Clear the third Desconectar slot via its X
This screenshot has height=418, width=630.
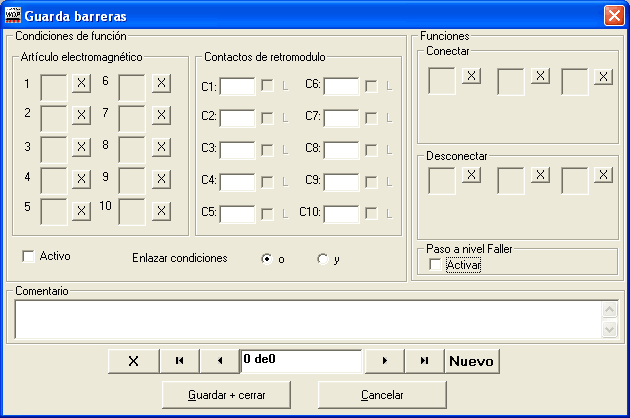click(603, 175)
